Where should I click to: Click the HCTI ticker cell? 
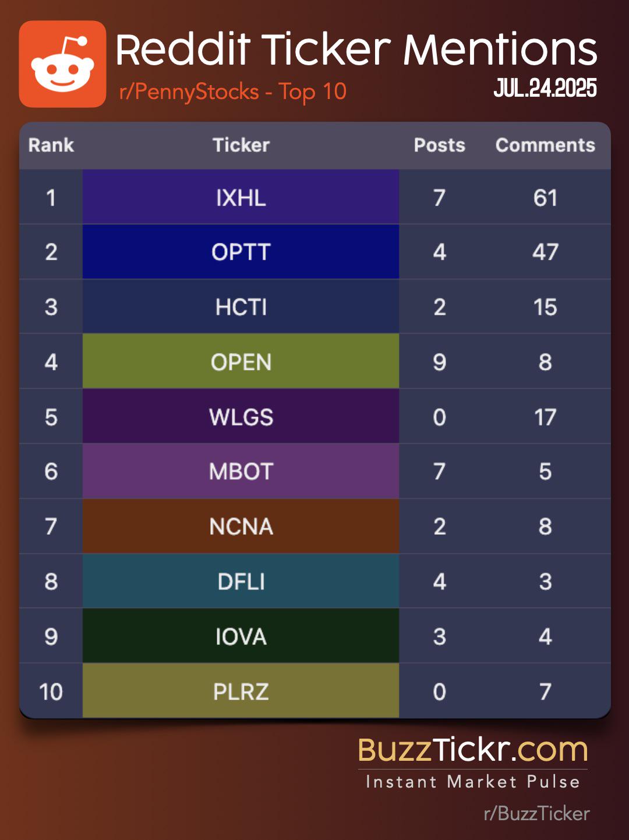pyautogui.click(x=241, y=306)
